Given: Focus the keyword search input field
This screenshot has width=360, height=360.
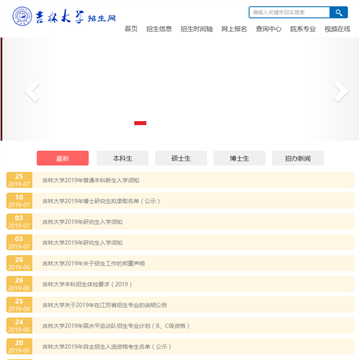Looking at the screenshot, I should point(289,13).
